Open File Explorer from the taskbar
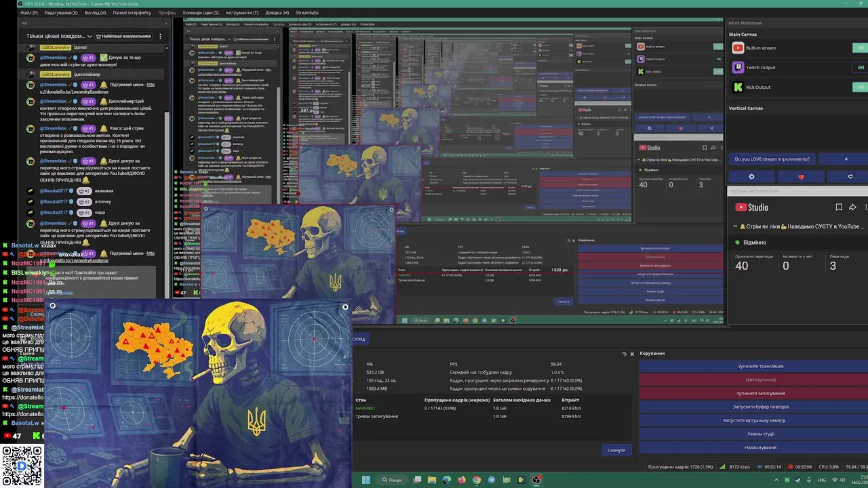 click(x=432, y=480)
